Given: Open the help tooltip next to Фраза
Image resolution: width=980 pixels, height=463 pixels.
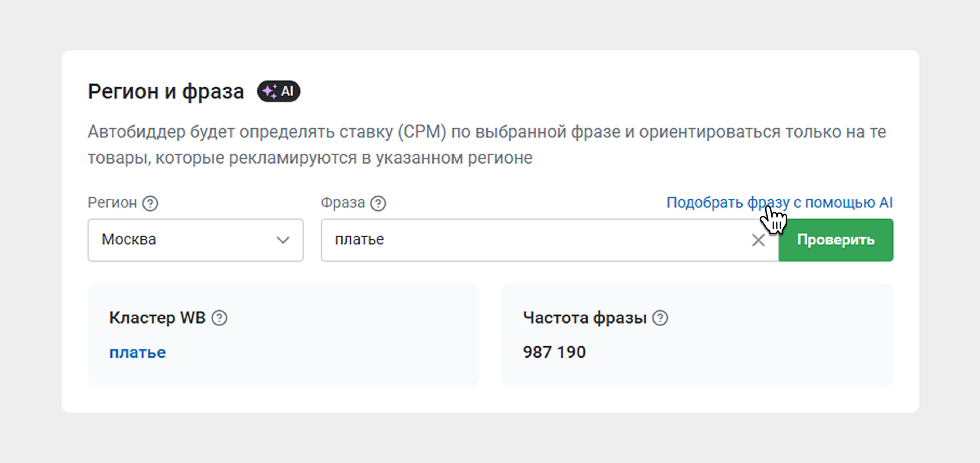Looking at the screenshot, I should point(378,203).
